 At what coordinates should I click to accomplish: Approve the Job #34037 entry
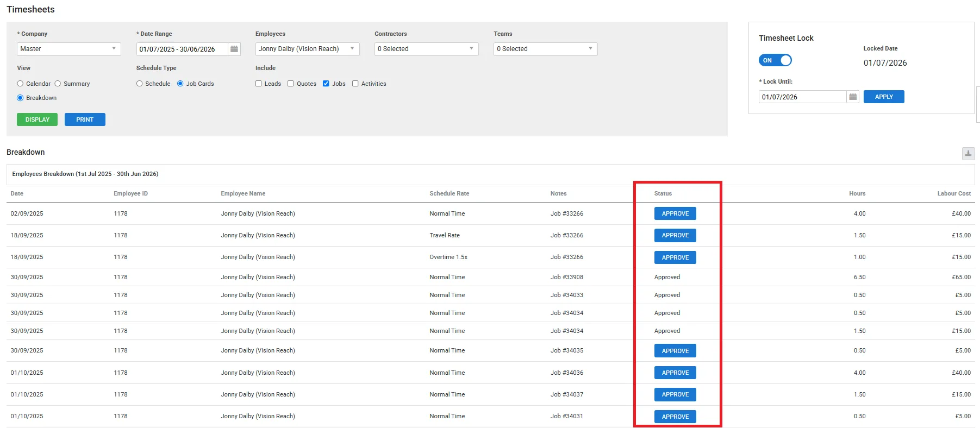tap(675, 394)
